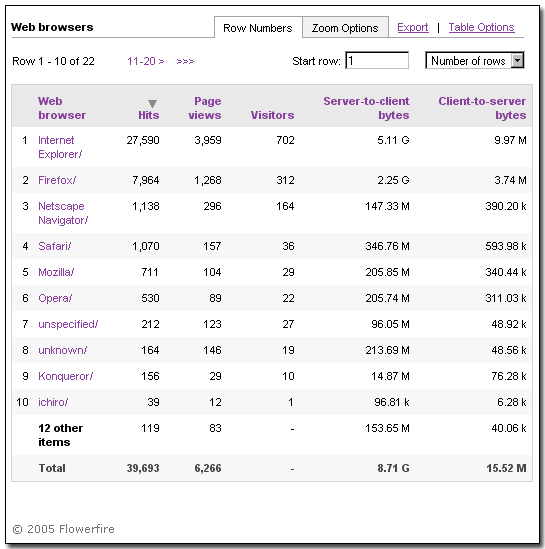Viewport: 545px width, 549px height.
Task: Click the Web browsers heading
Action: click(52, 27)
